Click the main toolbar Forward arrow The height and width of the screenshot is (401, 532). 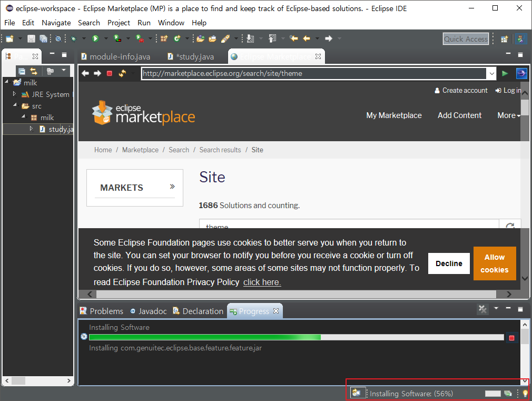[329, 38]
